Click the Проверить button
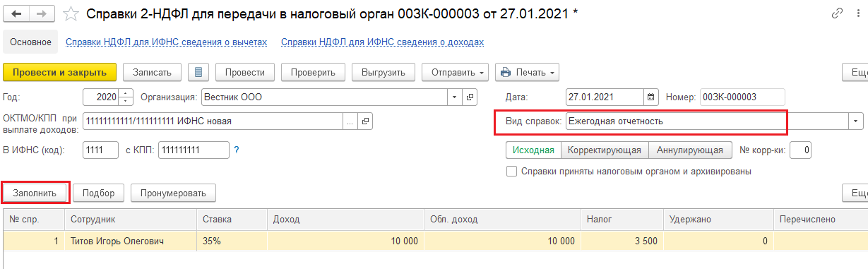Image resolution: width=868 pixels, height=269 pixels. 313,72
